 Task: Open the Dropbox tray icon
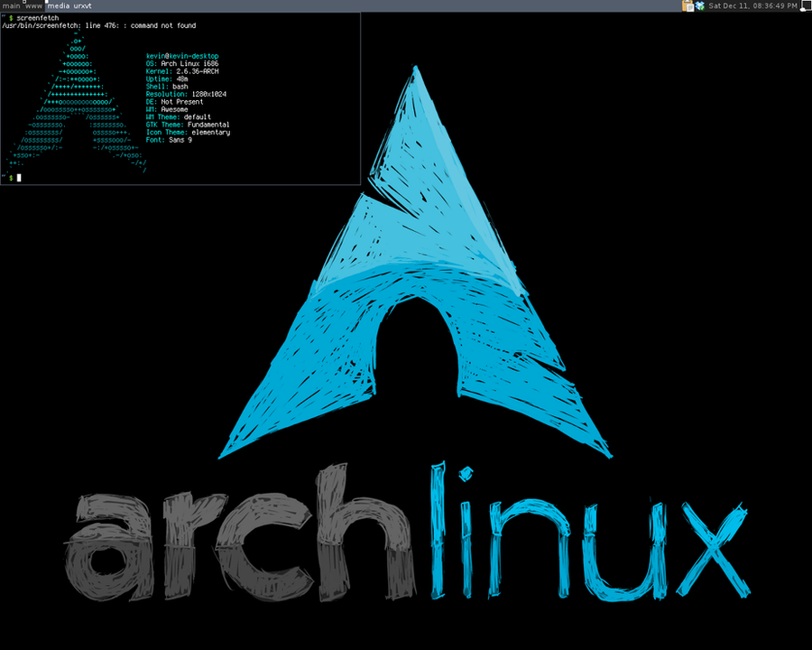[x=700, y=5]
